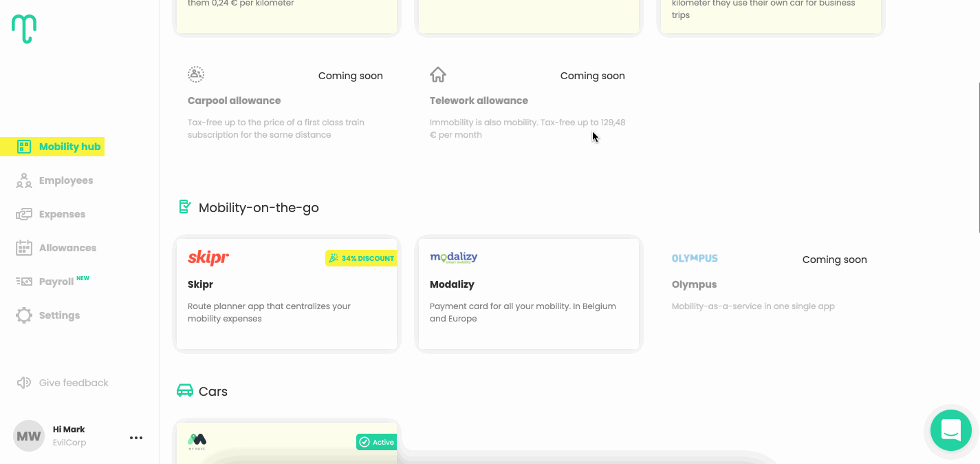Click the My Move logo
980x464 pixels.
tap(197, 441)
